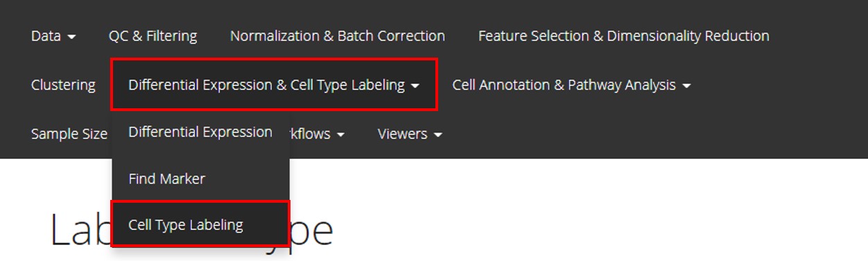Select Feature Selection & Dimensionality Reduction
868x277 pixels.
coord(624,35)
